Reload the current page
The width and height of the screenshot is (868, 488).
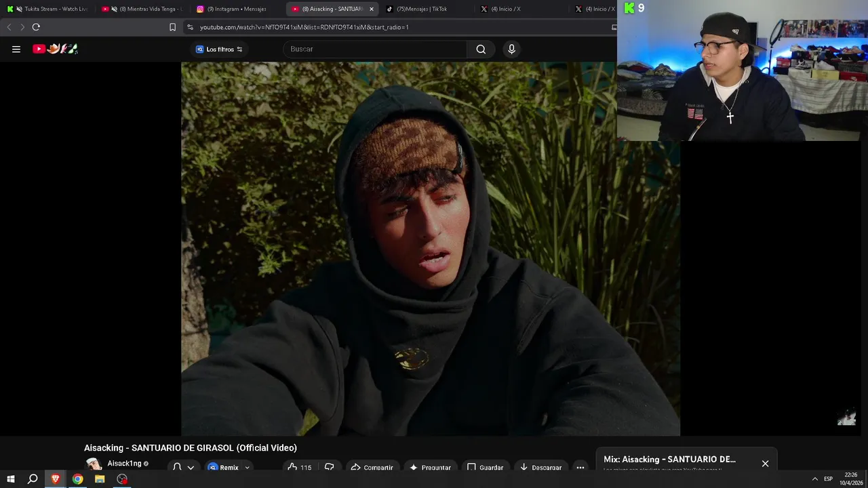pyautogui.click(x=36, y=27)
